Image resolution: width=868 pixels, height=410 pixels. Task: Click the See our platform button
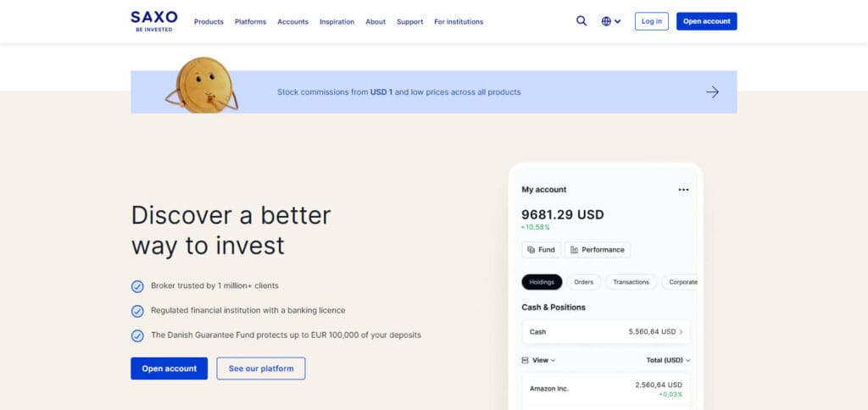point(261,368)
